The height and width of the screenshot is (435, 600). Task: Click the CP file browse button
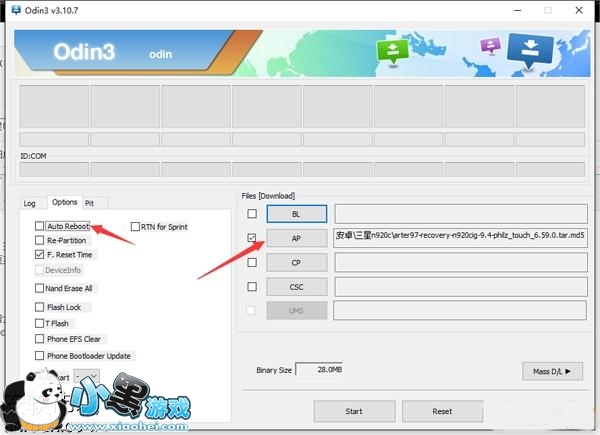[297, 263]
